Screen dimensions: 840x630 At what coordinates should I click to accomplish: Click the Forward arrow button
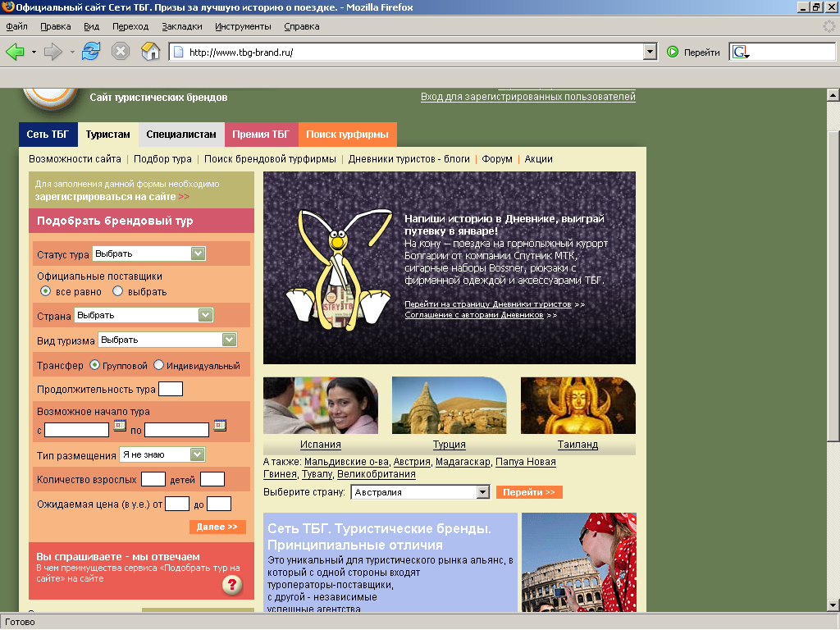pyautogui.click(x=53, y=52)
